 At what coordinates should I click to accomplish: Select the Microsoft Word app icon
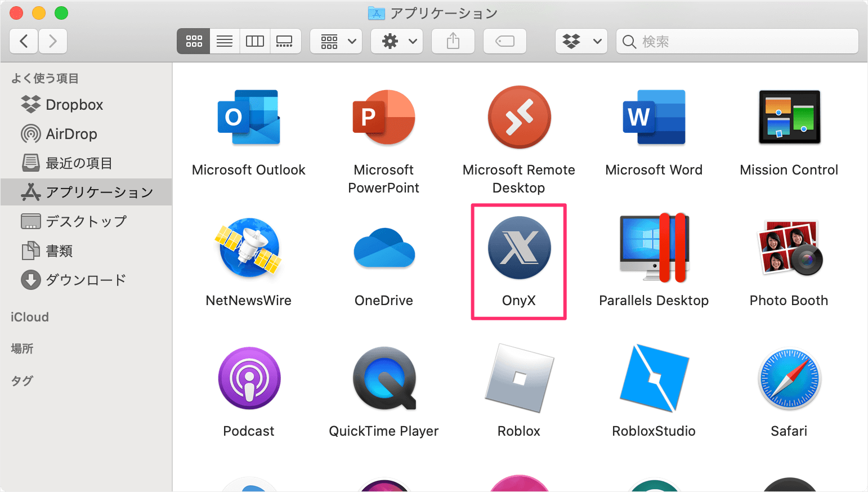[654, 118]
